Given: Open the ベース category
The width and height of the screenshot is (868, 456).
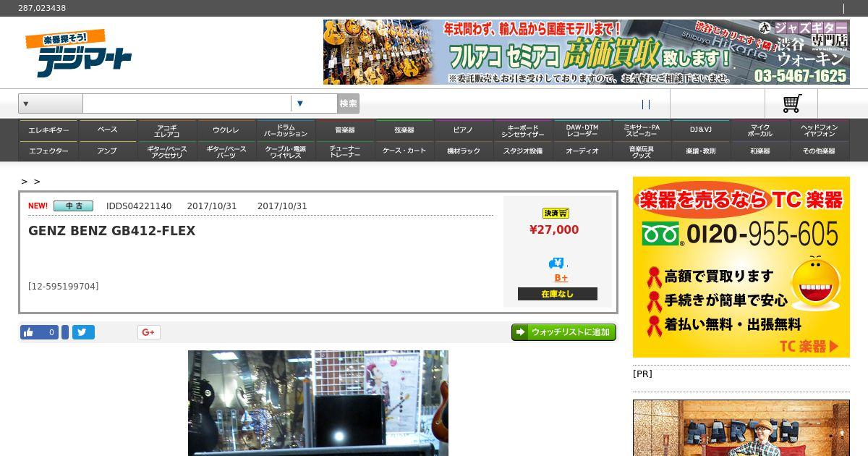Looking at the screenshot, I should 107,130.
